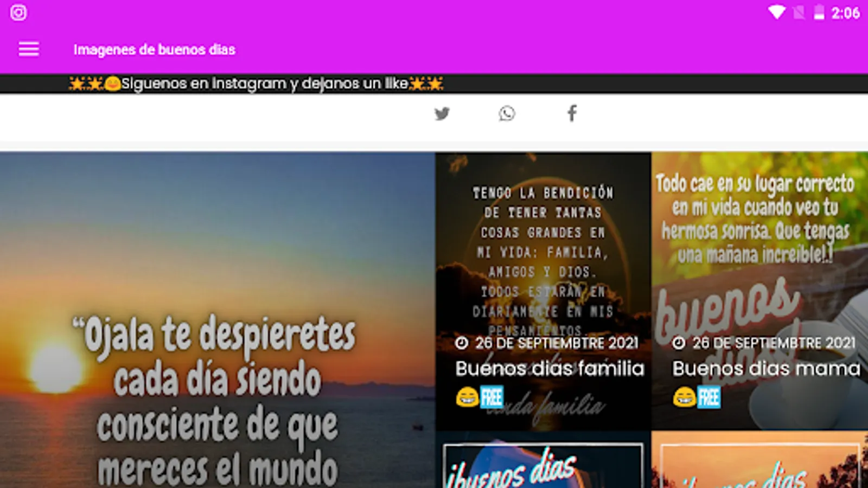
Task: Tap the 'Imagenes de buenos dias' title
Action: pos(155,50)
